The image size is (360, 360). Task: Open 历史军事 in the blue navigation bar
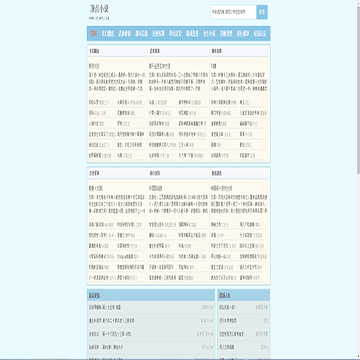(158, 33)
